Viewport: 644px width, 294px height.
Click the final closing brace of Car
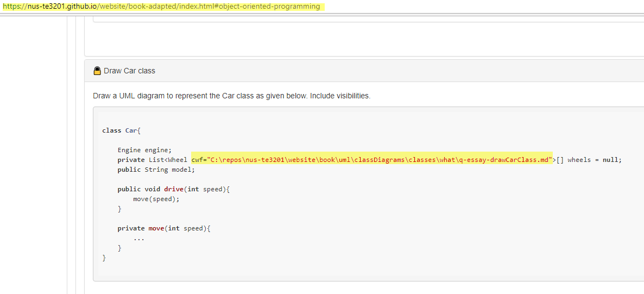[x=104, y=258]
